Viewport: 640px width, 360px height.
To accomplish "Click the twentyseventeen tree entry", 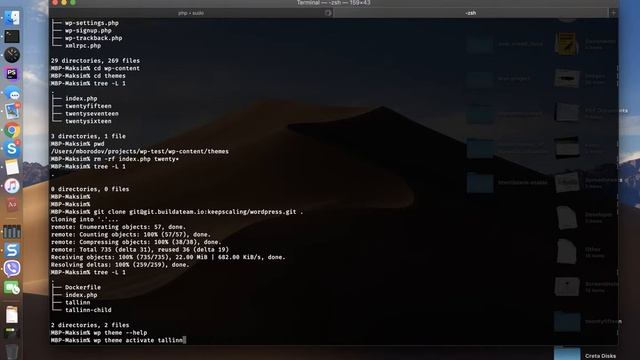I will (x=92, y=113).
